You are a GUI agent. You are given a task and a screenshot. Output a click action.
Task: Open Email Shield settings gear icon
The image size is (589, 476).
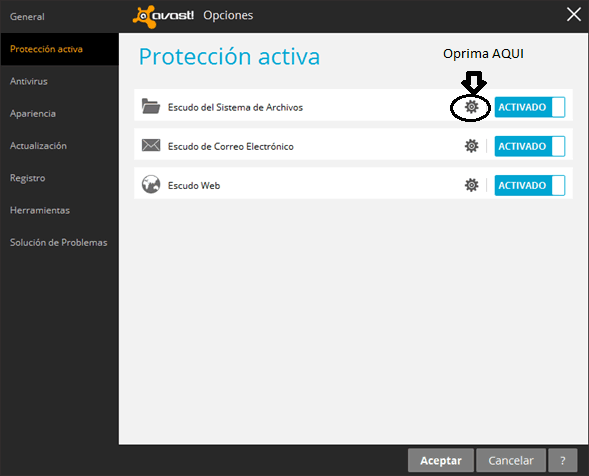click(x=471, y=146)
